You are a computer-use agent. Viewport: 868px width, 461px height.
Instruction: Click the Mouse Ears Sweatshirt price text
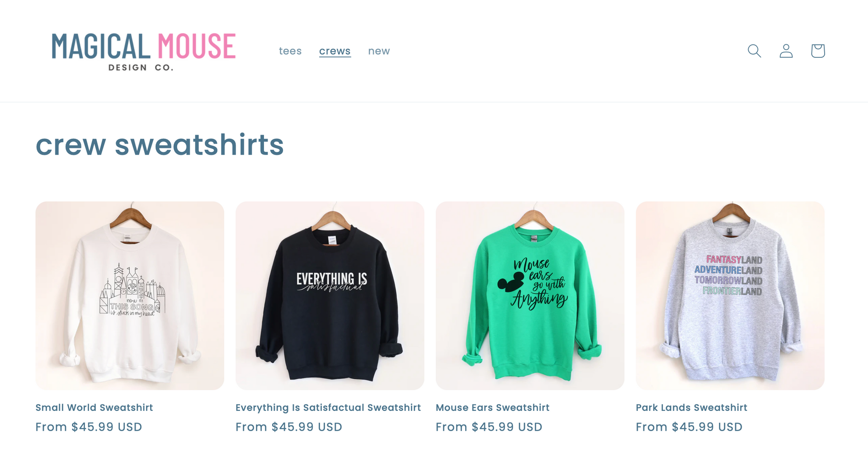(x=489, y=427)
